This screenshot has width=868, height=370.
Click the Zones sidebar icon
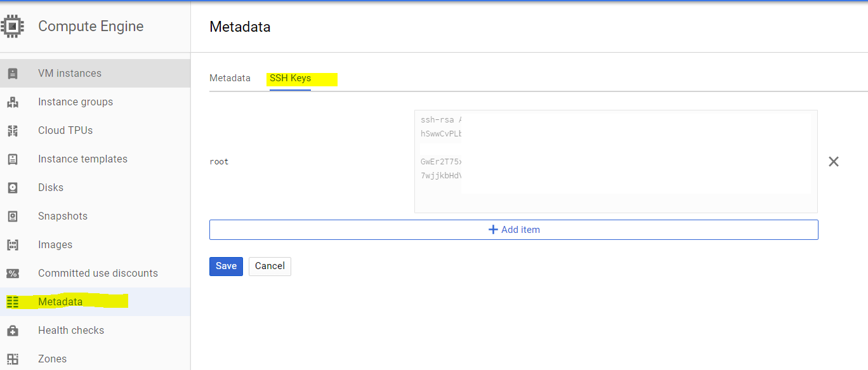click(13, 359)
